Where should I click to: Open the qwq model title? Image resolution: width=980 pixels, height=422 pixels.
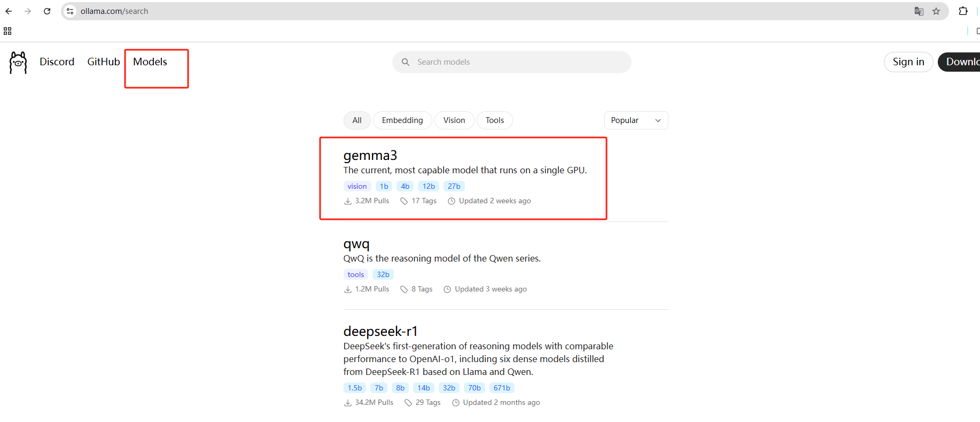pos(356,244)
